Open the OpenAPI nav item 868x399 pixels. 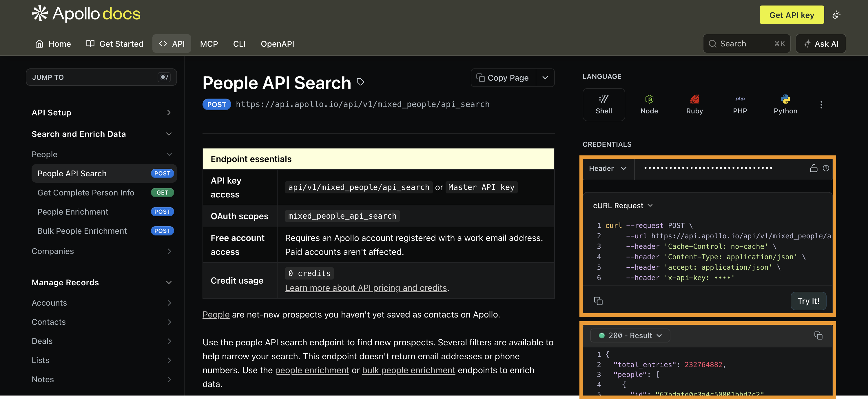[x=277, y=43]
